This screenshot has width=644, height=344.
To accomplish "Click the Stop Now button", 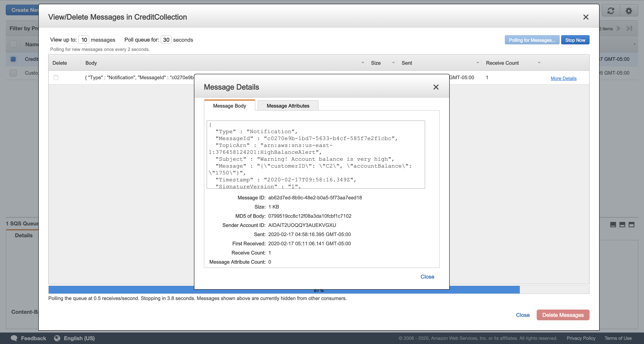I will [x=575, y=40].
